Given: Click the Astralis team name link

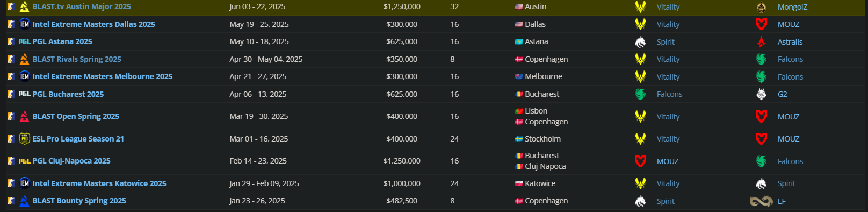Looking at the screenshot, I should [x=790, y=42].
